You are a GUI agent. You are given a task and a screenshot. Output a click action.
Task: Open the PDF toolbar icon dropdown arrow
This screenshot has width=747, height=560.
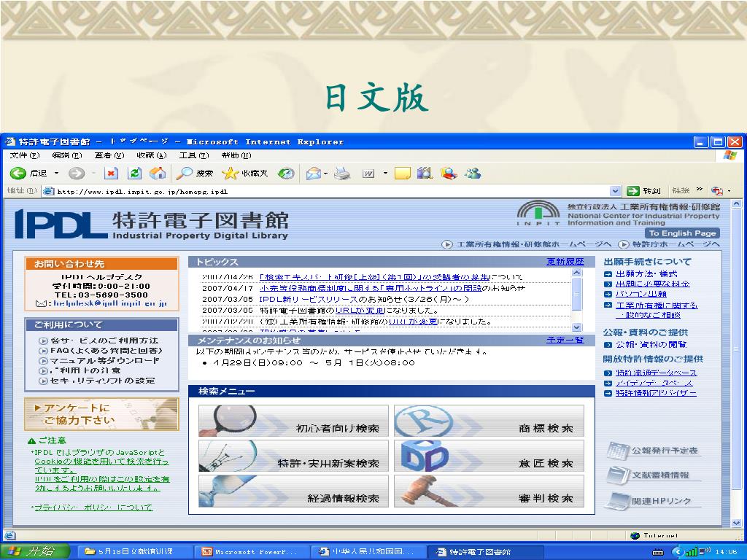[729, 192]
